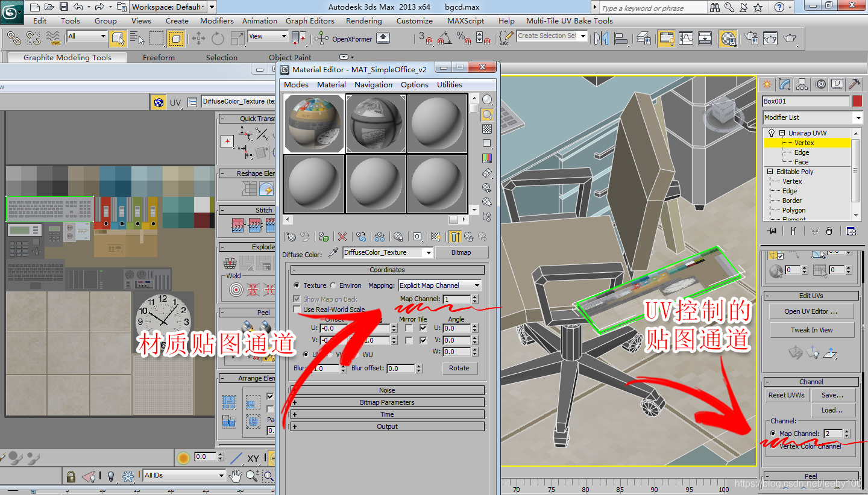Open the Schematic View

pos(705,39)
